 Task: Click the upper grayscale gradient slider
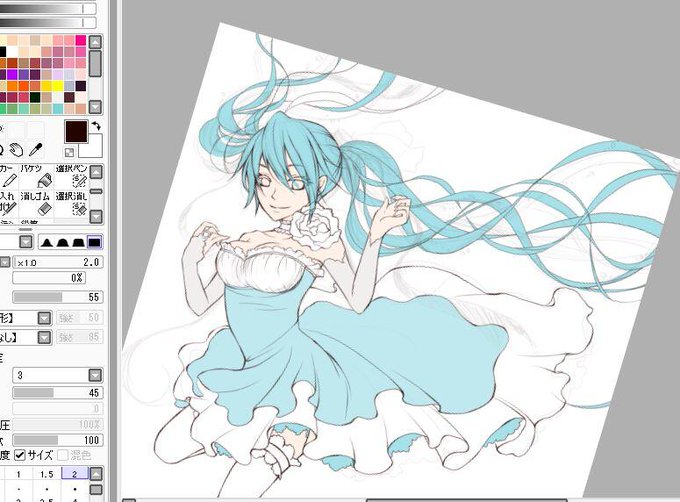click(x=48, y=8)
